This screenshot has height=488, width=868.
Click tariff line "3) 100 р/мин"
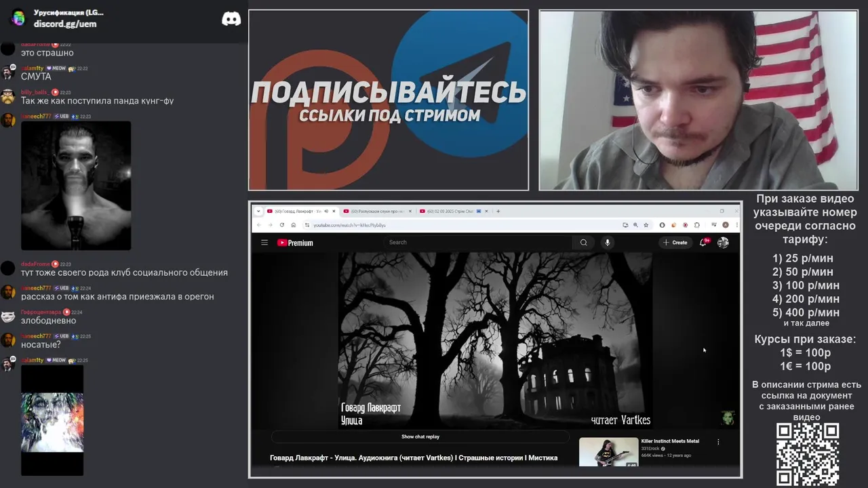pyautogui.click(x=806, y=285)
